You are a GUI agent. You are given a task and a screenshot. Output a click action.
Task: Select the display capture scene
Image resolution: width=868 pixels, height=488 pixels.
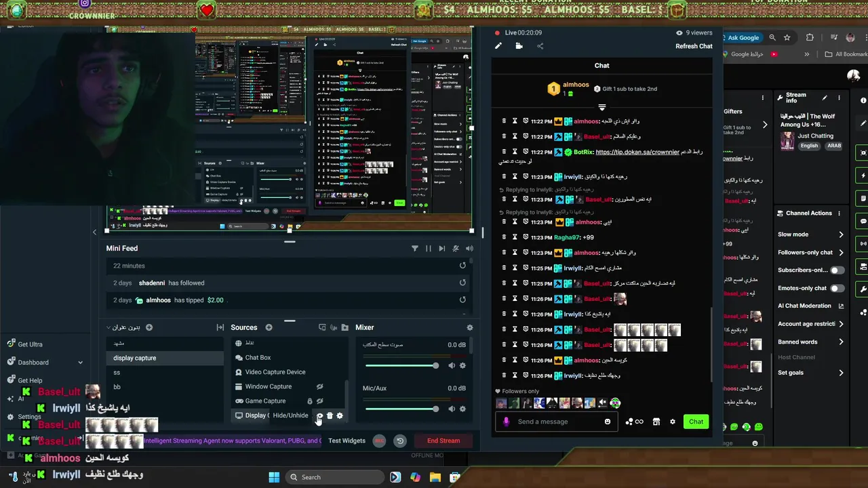coord(165,358)
